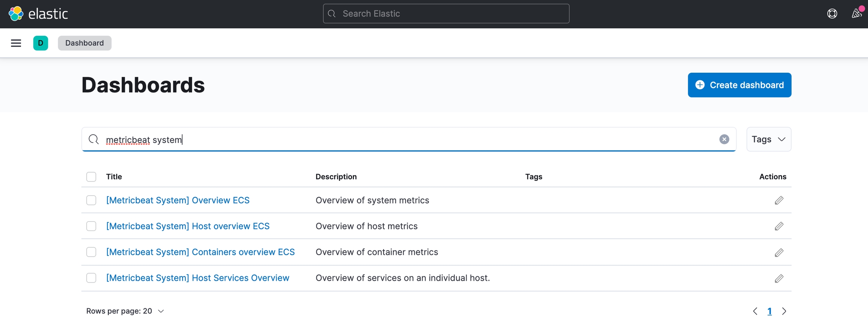The width and height of the screenshot is (868, 329).
Task: Click 'Overview of system metrics' description
Action: [372, 200]
